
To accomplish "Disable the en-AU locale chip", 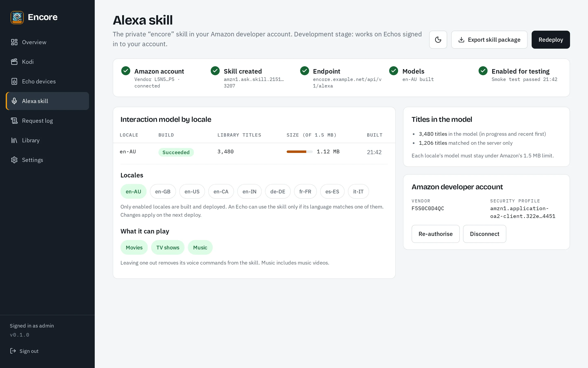I will coord(133,192).
